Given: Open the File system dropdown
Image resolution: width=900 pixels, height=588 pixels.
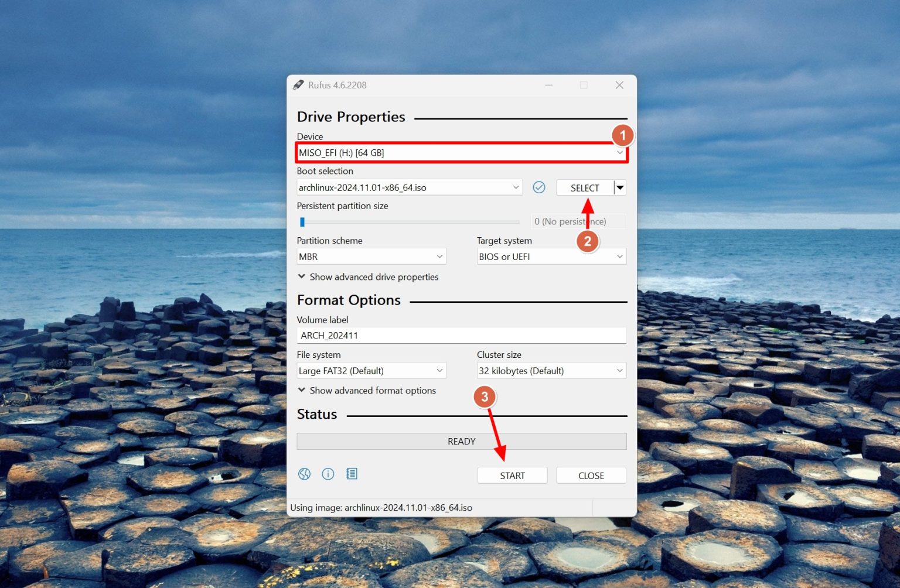Looking at the screenshot, I should tap(371, 371).
